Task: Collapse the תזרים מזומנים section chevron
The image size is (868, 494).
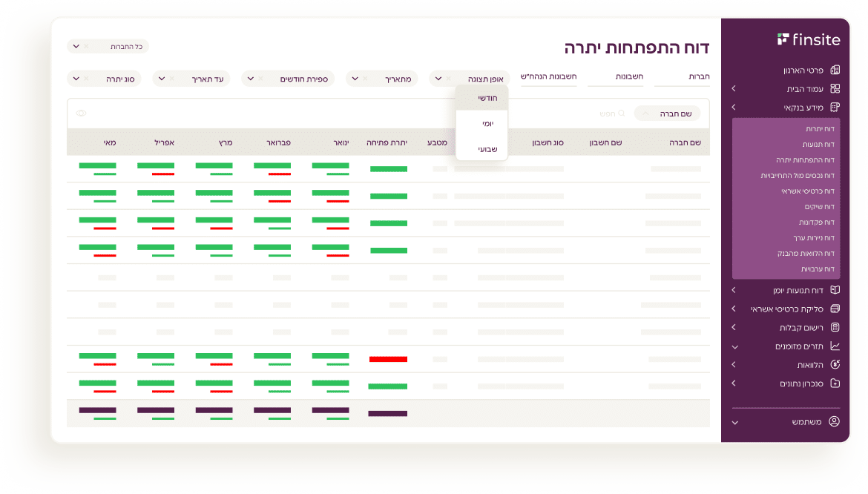Action: [x=733, y=346]
